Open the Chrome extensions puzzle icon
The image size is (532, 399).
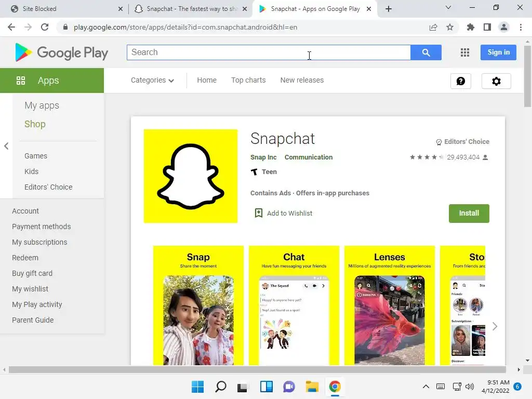(470, 27)
